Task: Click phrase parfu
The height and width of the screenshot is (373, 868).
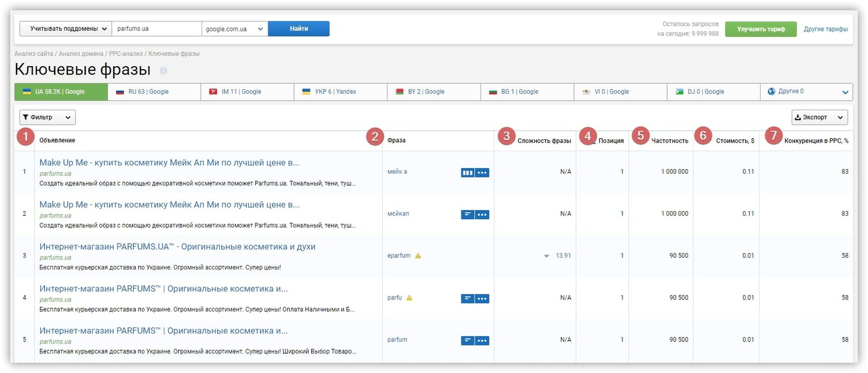Action: (395, 297)
